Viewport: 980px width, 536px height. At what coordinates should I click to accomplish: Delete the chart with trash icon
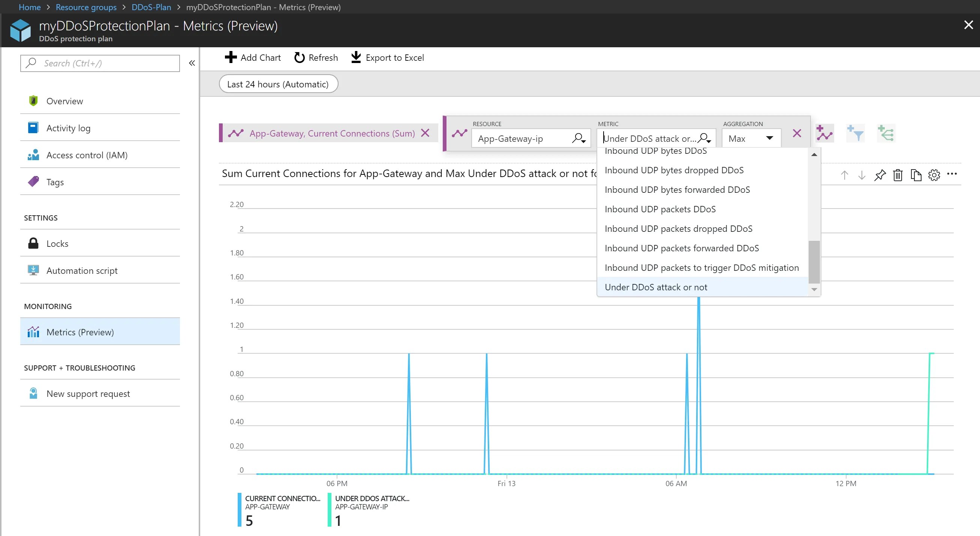[898, 175]
